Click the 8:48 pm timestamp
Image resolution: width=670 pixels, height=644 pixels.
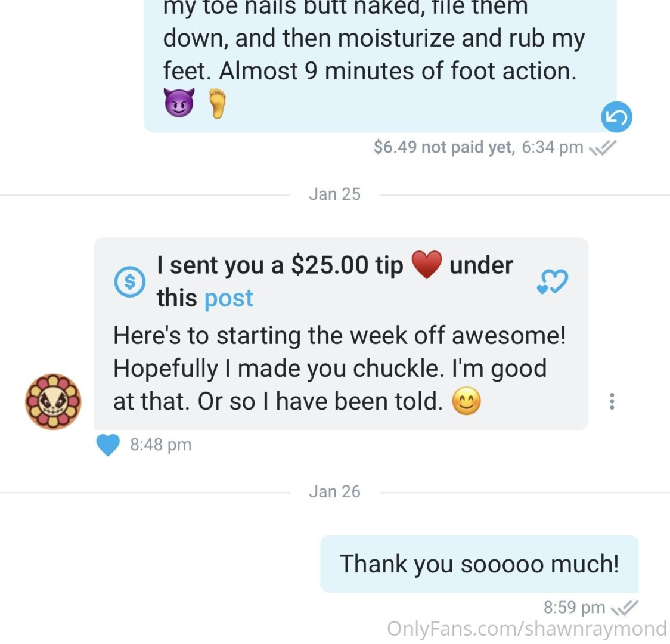[160, 445]
